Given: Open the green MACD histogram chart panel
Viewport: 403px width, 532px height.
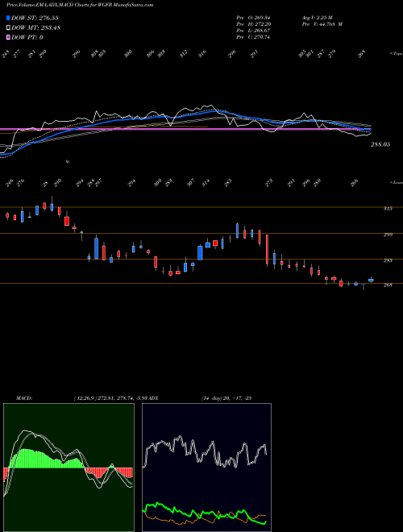Looking at the screenshot, I should pos(69,468).
